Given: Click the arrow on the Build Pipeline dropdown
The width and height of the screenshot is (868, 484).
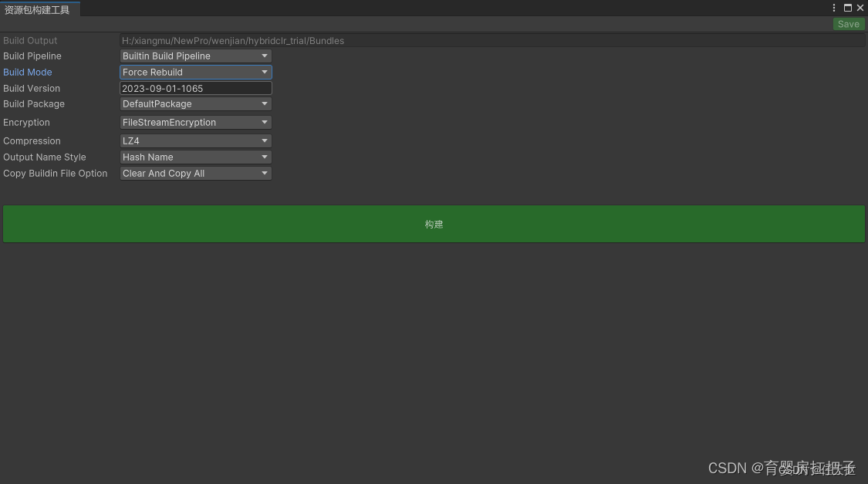Looking at the screenshot, I should 265,56.
